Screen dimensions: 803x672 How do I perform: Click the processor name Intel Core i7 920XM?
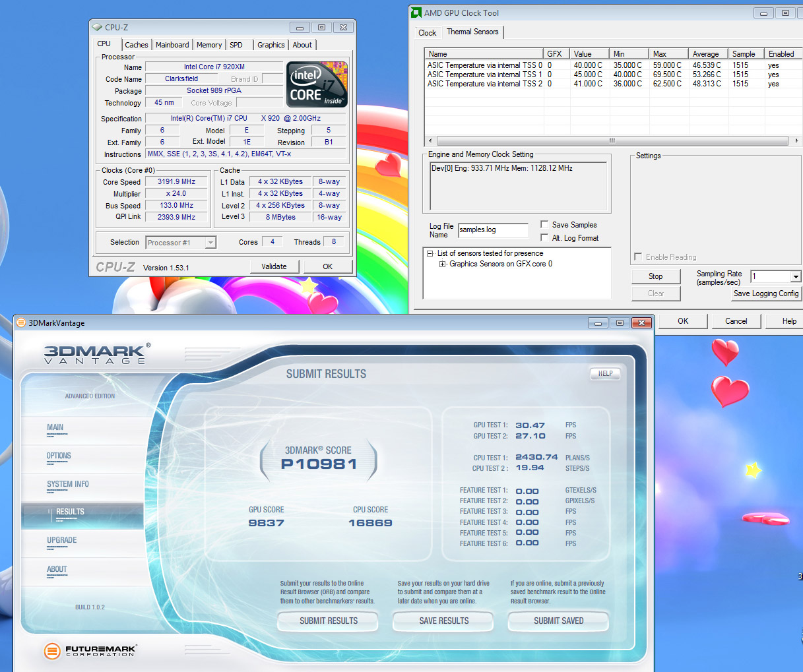214,67
